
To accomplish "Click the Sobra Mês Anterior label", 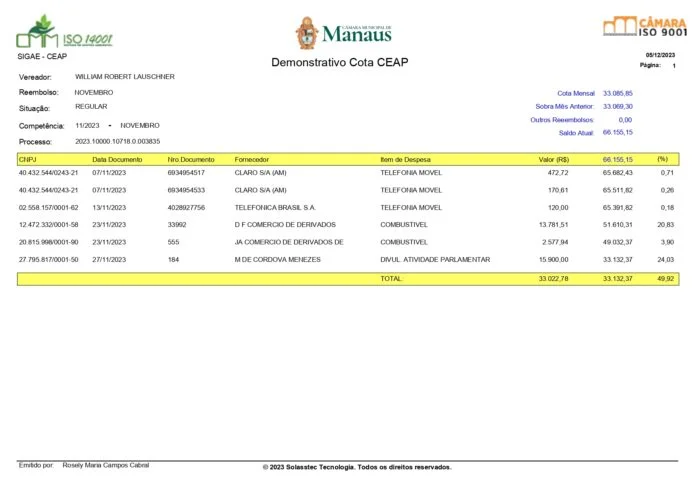I will [565, 105].
